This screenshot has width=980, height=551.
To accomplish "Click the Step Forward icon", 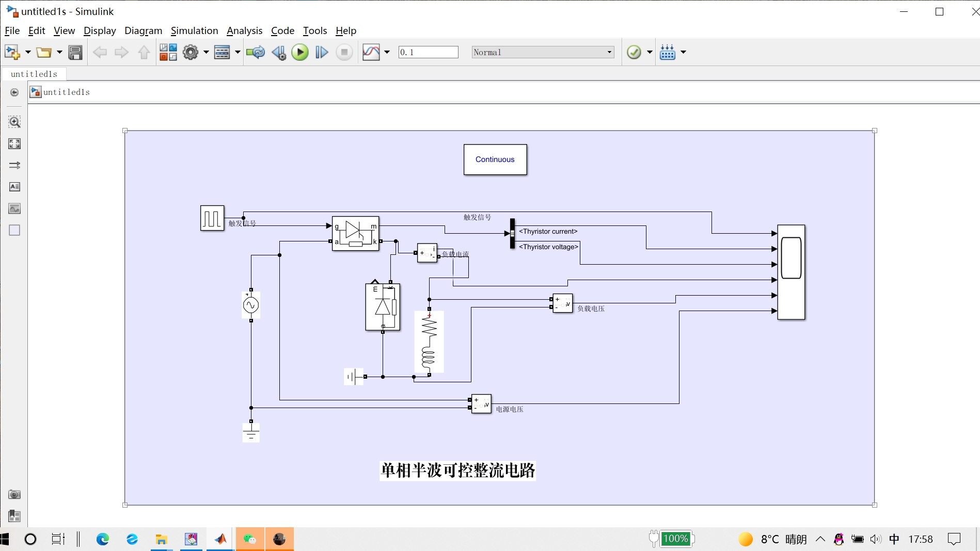I will pos(322,52).
